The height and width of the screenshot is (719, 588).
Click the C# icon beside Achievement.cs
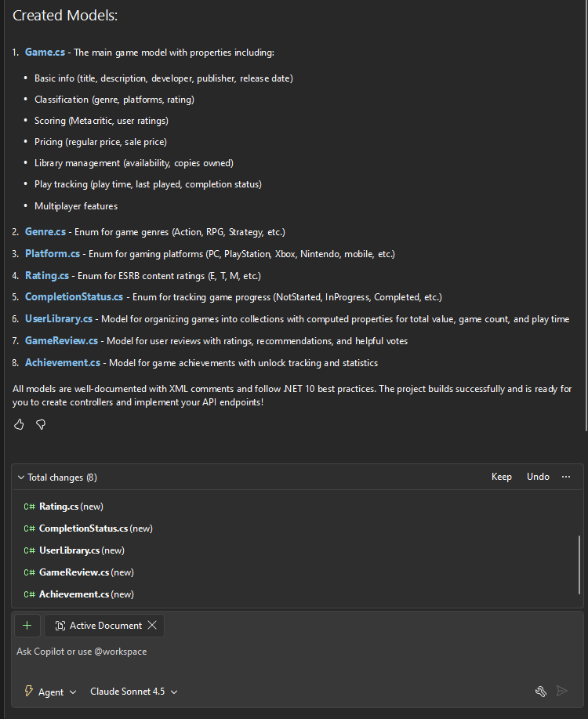tap(30, 594)
